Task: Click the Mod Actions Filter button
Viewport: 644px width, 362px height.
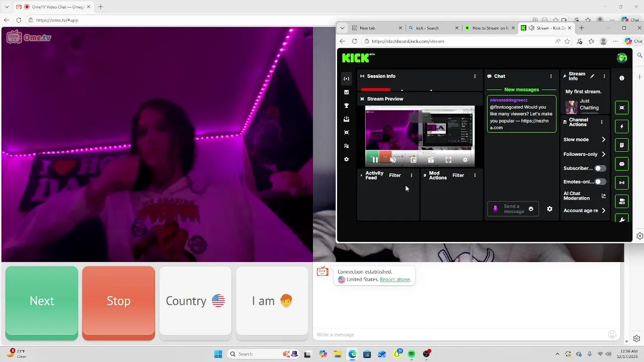Action: tap(458, 175)
